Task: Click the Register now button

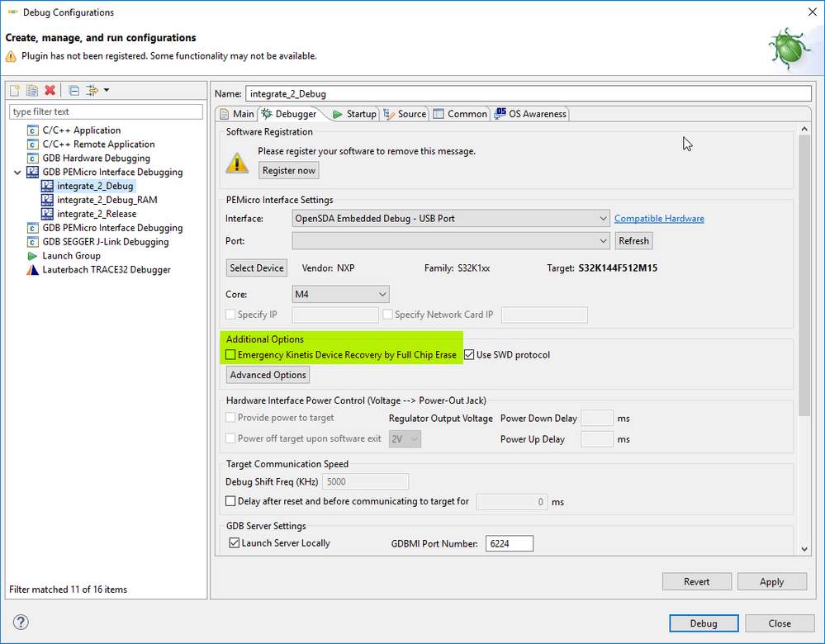Action: (289, 170)
